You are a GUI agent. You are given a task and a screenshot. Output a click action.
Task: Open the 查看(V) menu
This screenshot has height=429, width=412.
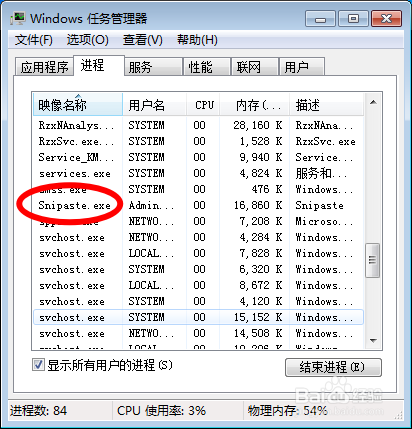[143, 40]
